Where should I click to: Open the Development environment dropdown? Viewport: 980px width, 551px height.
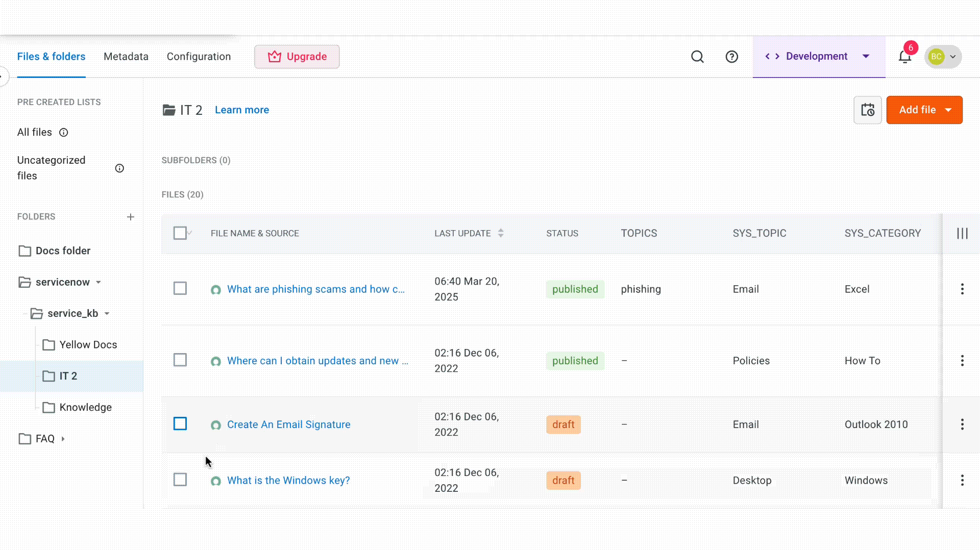point(865,56)
